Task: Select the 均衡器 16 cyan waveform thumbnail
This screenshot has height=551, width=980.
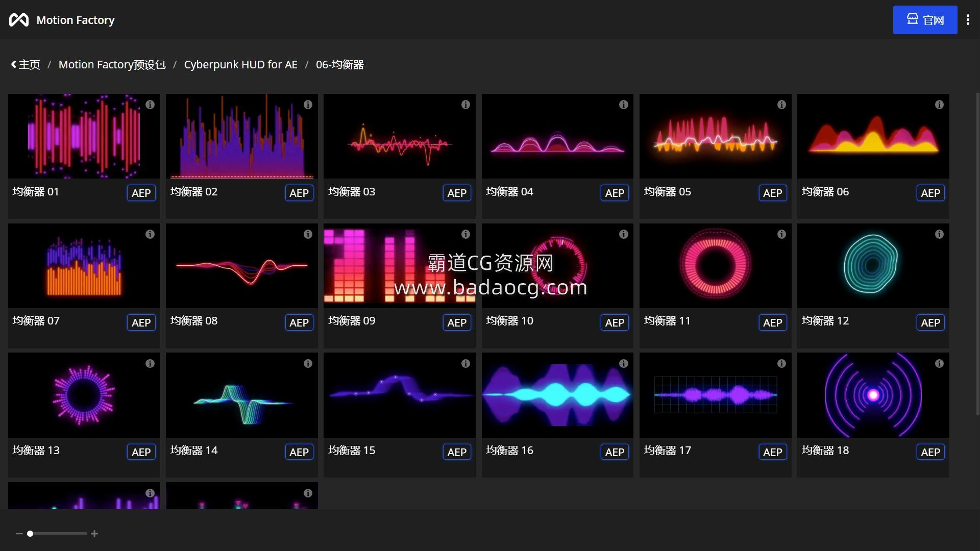Action: pos(557,395)
